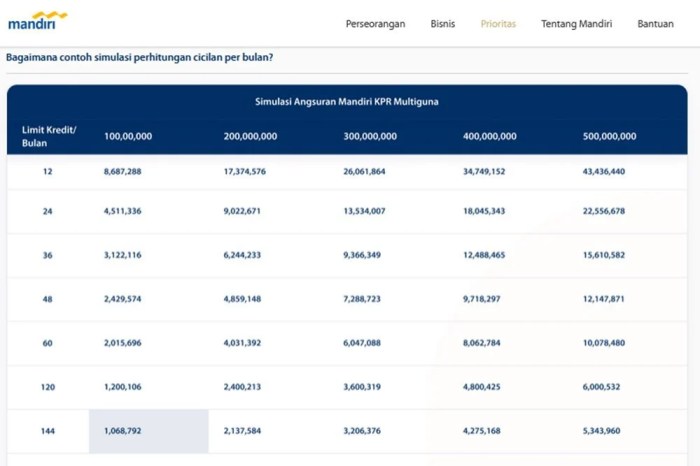Click the 200,000,000 column header

coord(250,136)
